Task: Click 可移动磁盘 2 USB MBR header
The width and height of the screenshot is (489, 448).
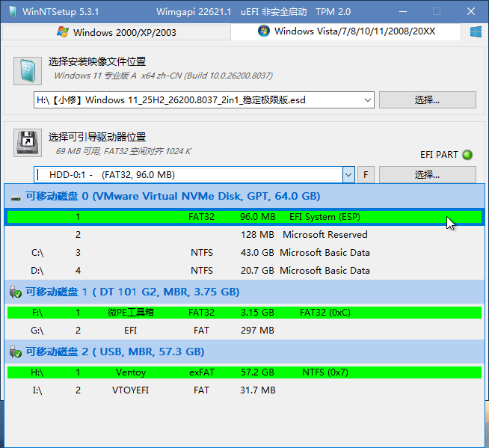Action: [244, 352]
